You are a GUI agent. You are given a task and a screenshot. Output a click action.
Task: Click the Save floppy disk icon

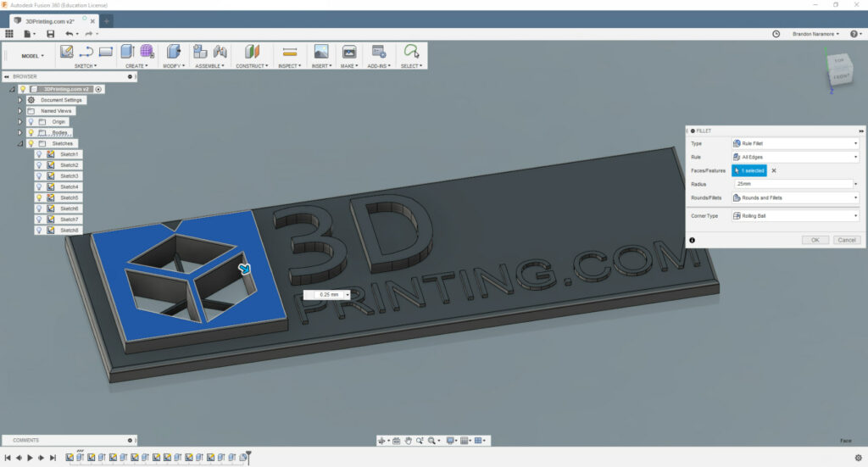click(50, 34)
